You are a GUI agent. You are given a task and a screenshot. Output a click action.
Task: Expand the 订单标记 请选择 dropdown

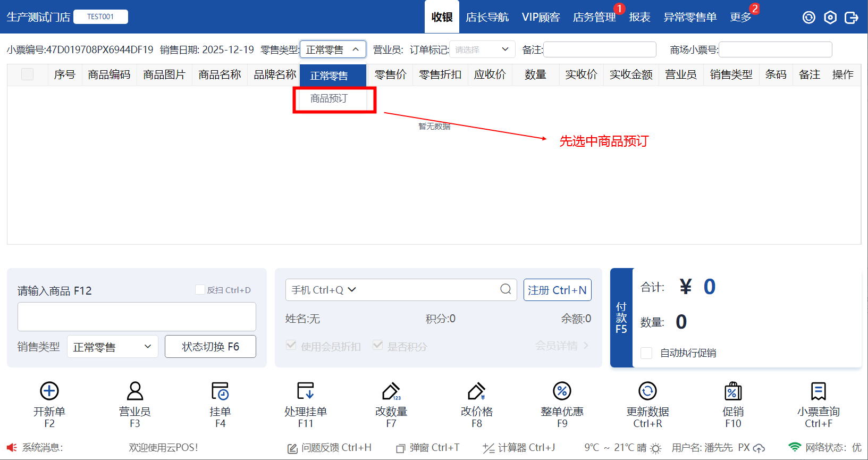[x=482, y=49]
